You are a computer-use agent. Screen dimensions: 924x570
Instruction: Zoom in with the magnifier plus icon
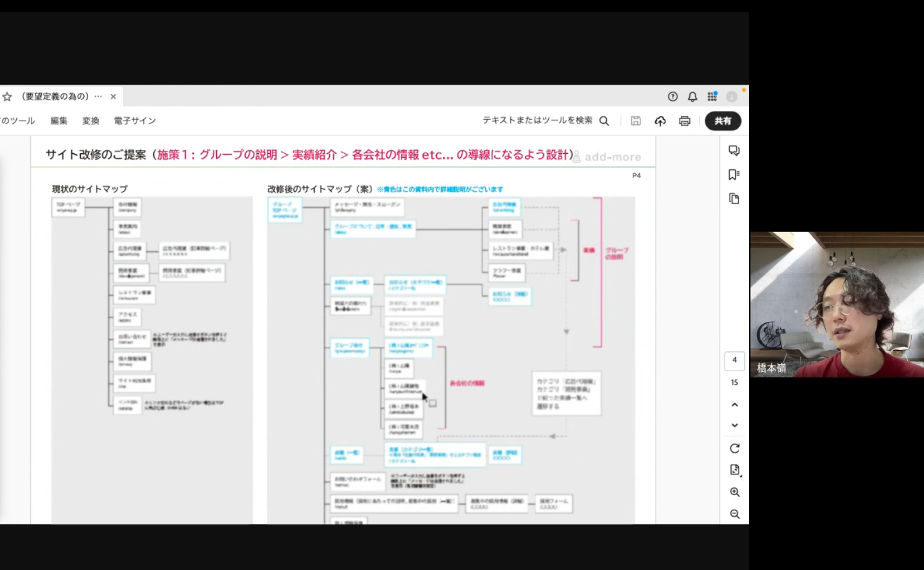(735, 492)
